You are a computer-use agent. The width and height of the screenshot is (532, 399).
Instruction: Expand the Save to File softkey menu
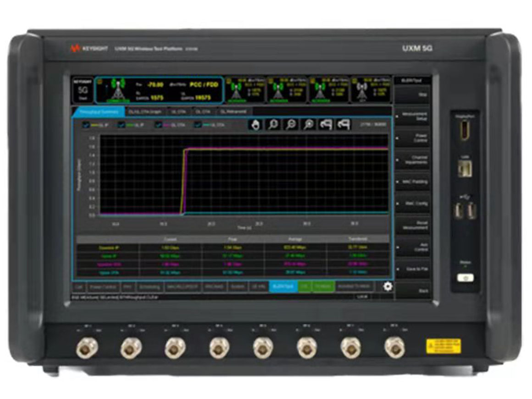click(413, 269)
